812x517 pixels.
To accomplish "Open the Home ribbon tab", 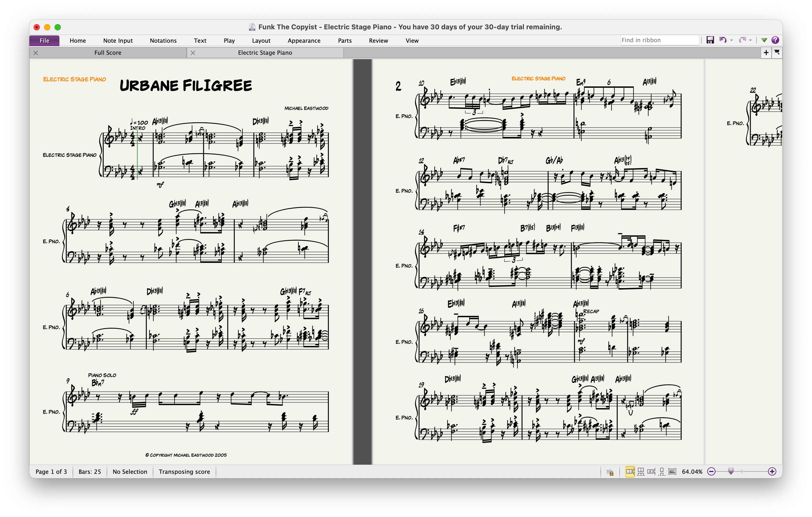I will 78,40.
